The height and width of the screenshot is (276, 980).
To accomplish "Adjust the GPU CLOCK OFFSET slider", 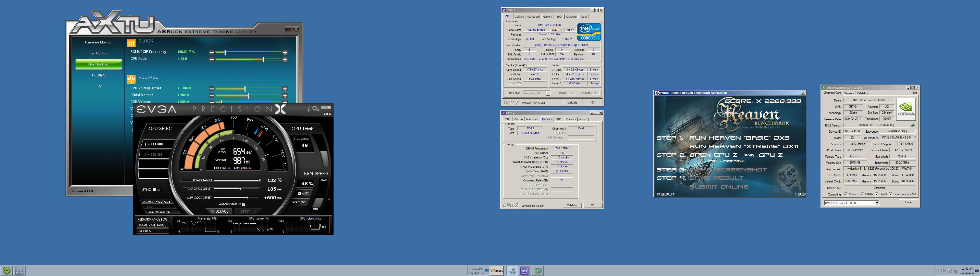I will (x=237, y=189).
